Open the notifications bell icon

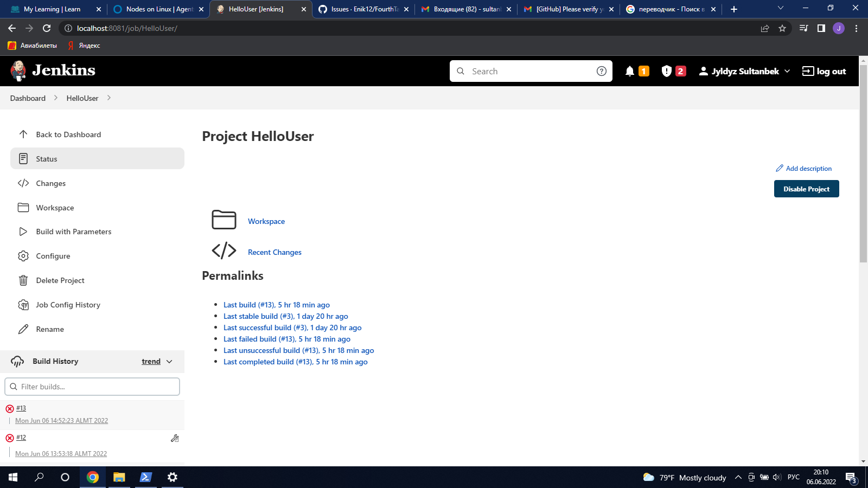(x=630, y=71)
